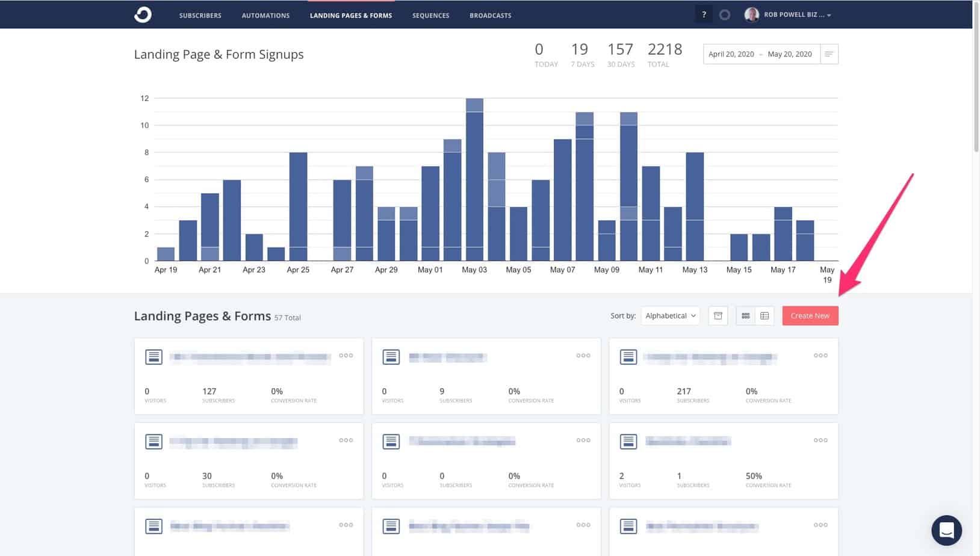Click the May 13 bar in the chart

695,206
